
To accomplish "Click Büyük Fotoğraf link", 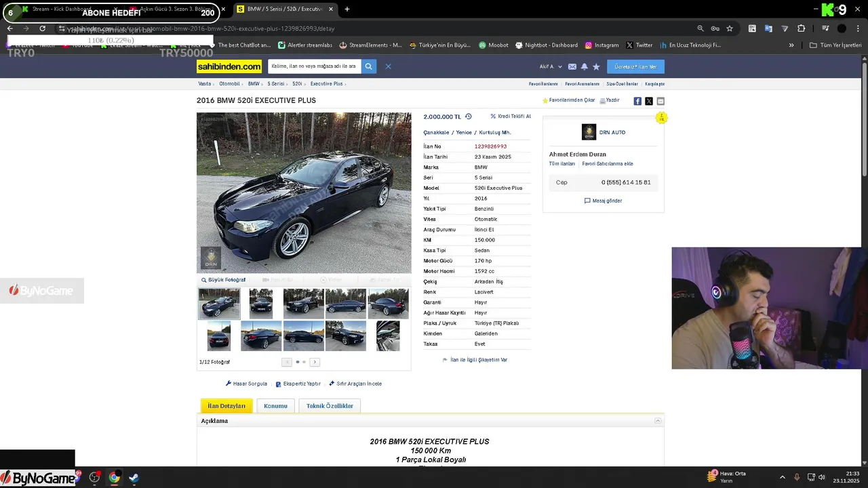I will click(223, 280).
